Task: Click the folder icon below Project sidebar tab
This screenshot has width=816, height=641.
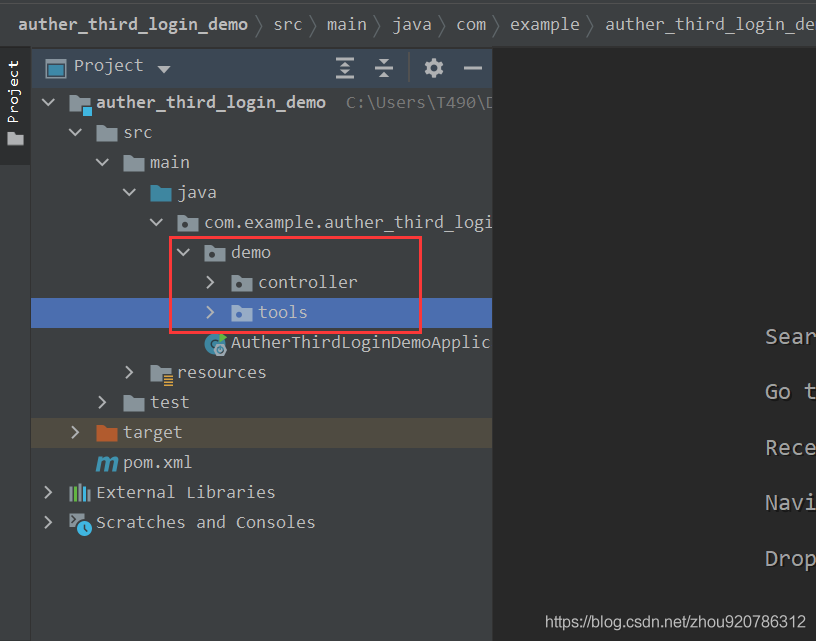Action: click(15, 139)
